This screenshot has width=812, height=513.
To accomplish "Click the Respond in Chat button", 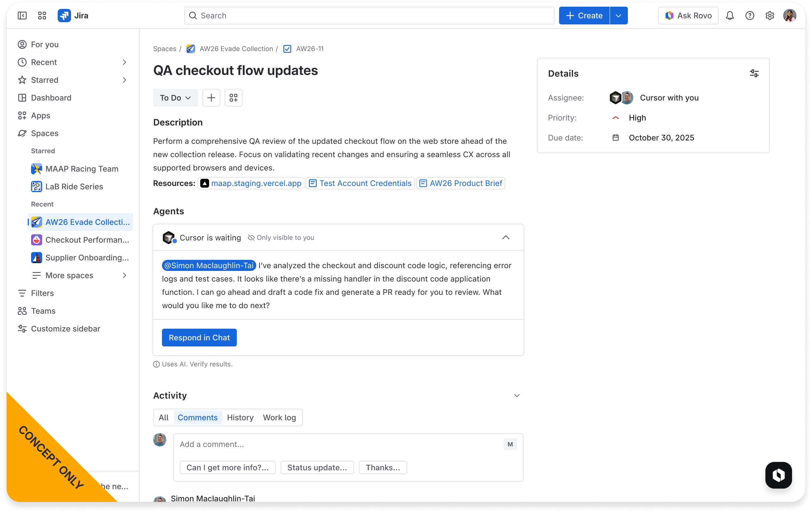I will [x=199, y=338].
